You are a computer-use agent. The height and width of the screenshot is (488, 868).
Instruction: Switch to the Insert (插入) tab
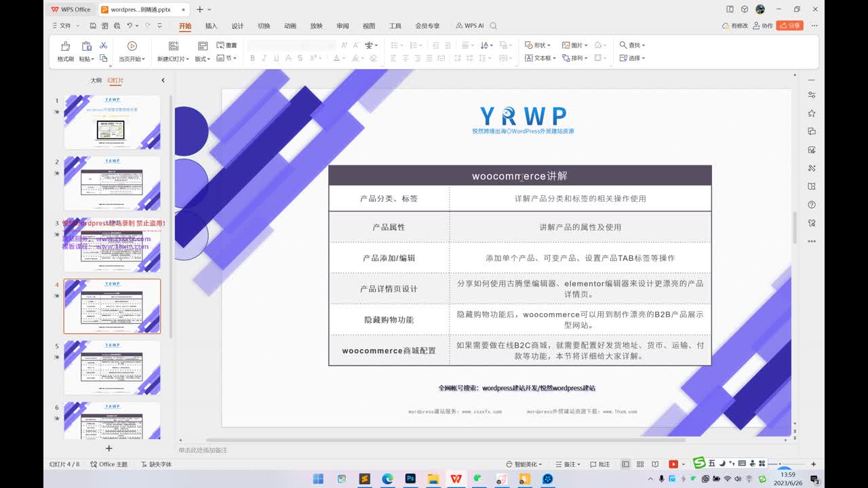212,26
